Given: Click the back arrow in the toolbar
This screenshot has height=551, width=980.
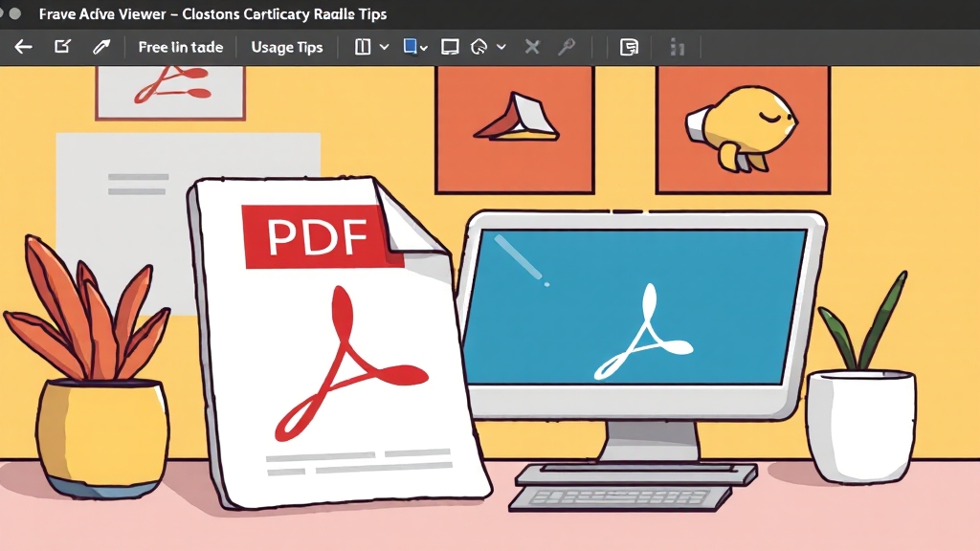Looking at the screenshot, I should (x=24, y=47).
